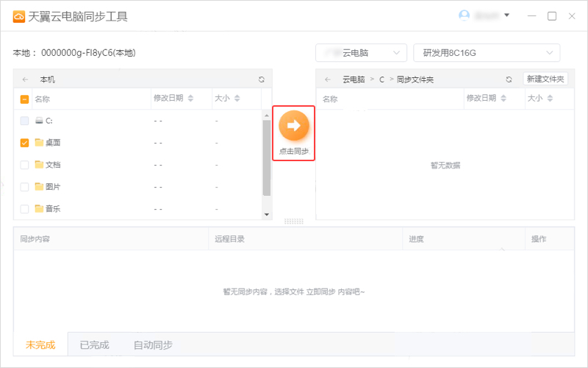This screenshot has height=368, width=588.
Task: Minimize the sync tool window
Action: coord(531,16)
